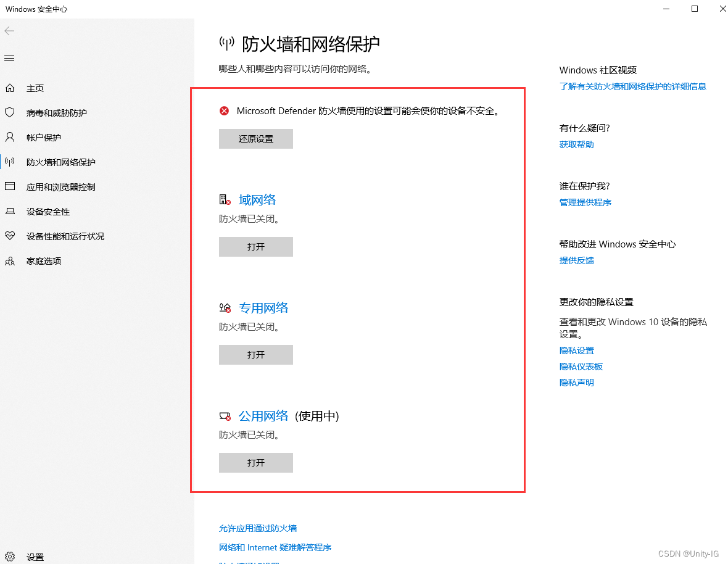
Task: Click the 更改你的隐私设置 heading
Action: 597,302
